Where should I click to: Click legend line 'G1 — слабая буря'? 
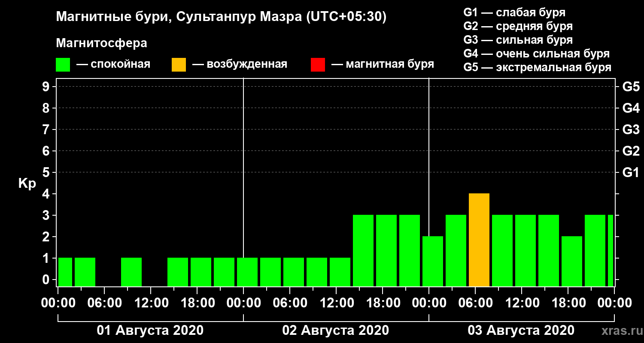[514, 12]
